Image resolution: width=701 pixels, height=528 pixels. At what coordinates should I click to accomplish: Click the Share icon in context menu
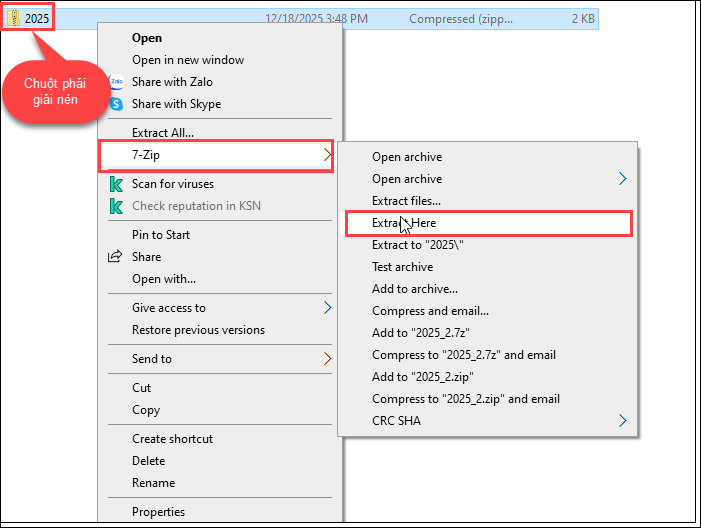tap(116, 257)
